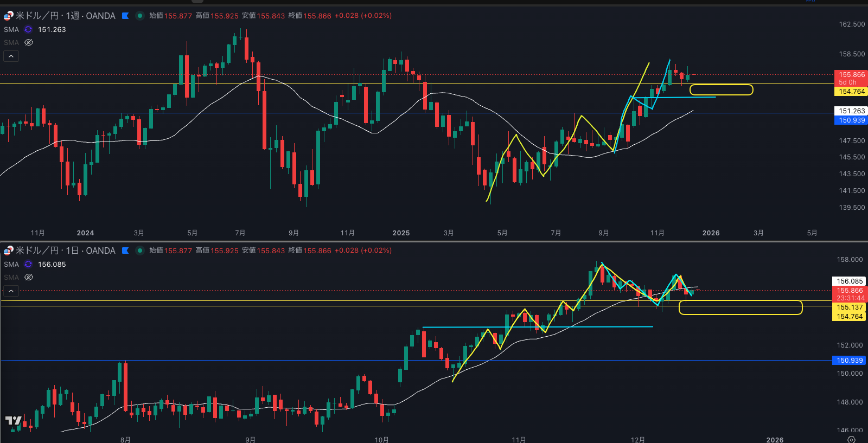Click the purple SMA refresh icon on weekly chart
This screenshot has height=443, width=868.
(x=28, y=30)
